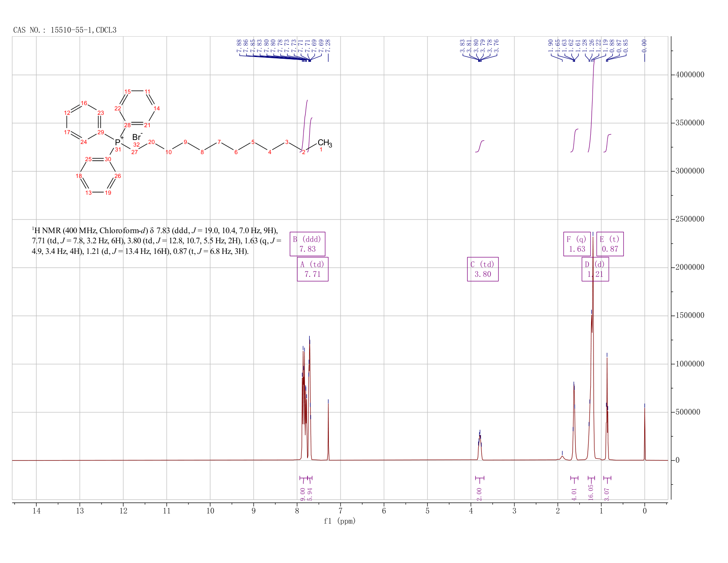Click the Br- counterion label
The width and height of the screenshot is (728, 563).
point(137,136)
